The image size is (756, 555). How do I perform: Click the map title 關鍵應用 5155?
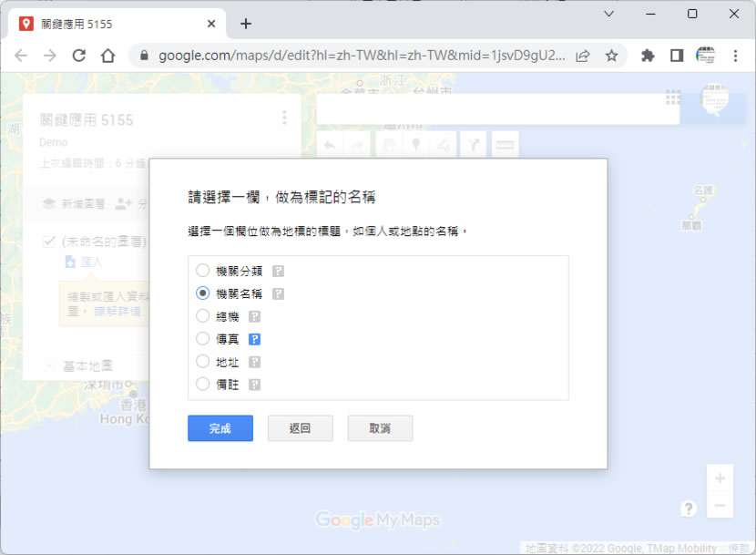click(x=87, y=119)
